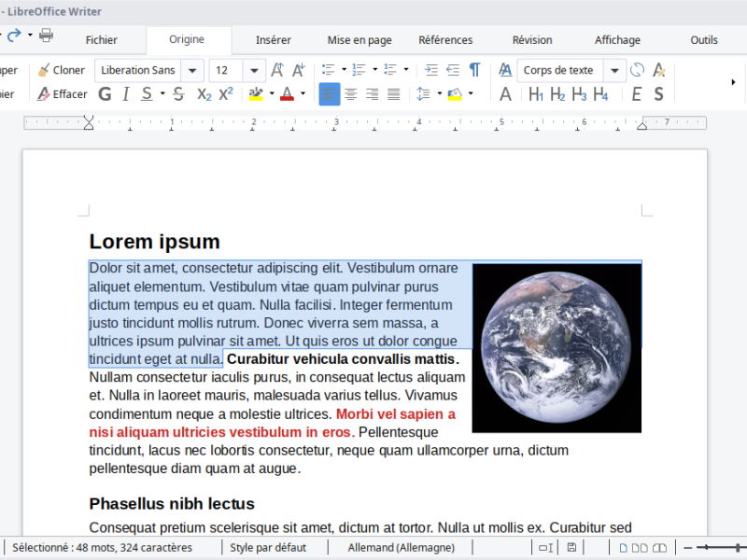Toggle italic (I) formatting

126,94
